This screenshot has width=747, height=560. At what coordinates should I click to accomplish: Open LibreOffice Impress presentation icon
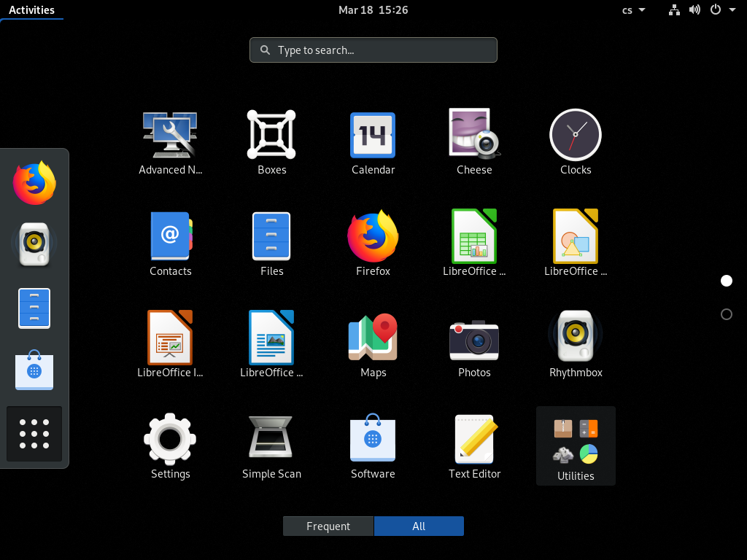coord(170,345)
